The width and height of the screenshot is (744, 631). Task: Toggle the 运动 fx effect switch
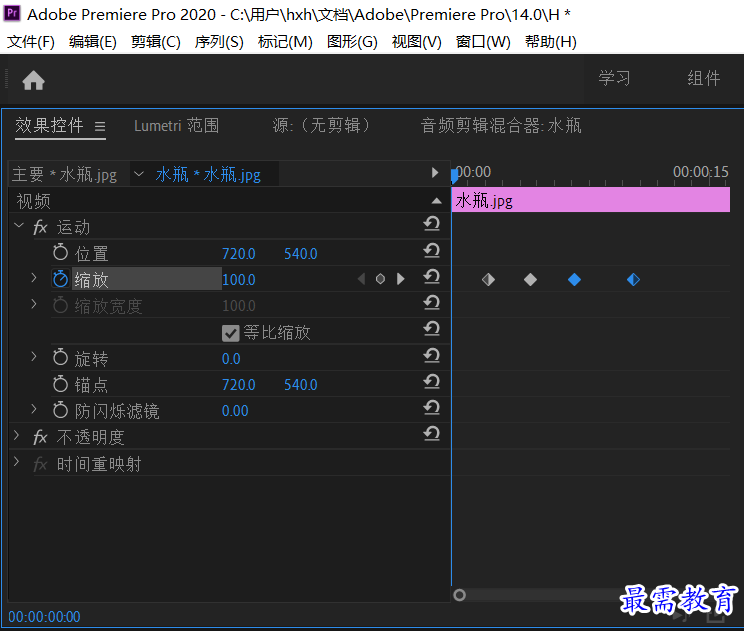point(40,227)
